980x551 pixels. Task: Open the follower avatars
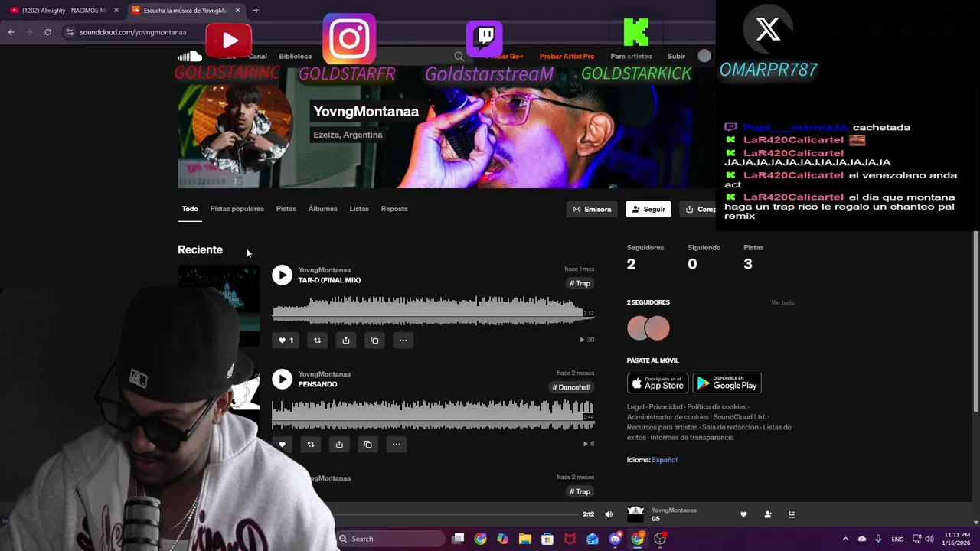[x=648, y=328]
